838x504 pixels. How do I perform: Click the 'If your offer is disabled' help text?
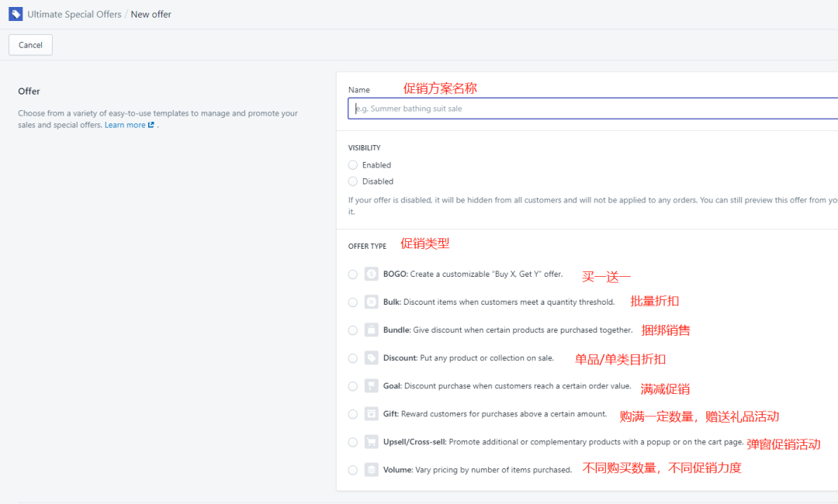pyautogui.click(x=593, y=205)
